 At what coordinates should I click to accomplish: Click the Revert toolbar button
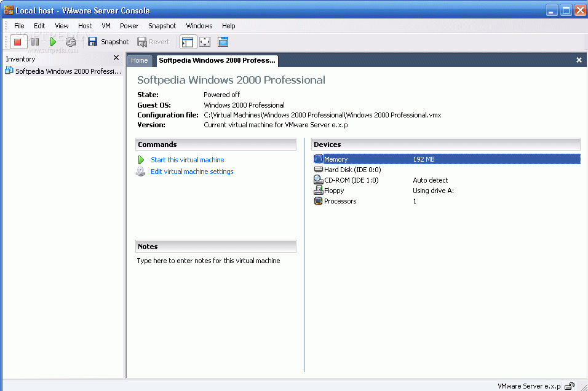(x=153, y=42)
